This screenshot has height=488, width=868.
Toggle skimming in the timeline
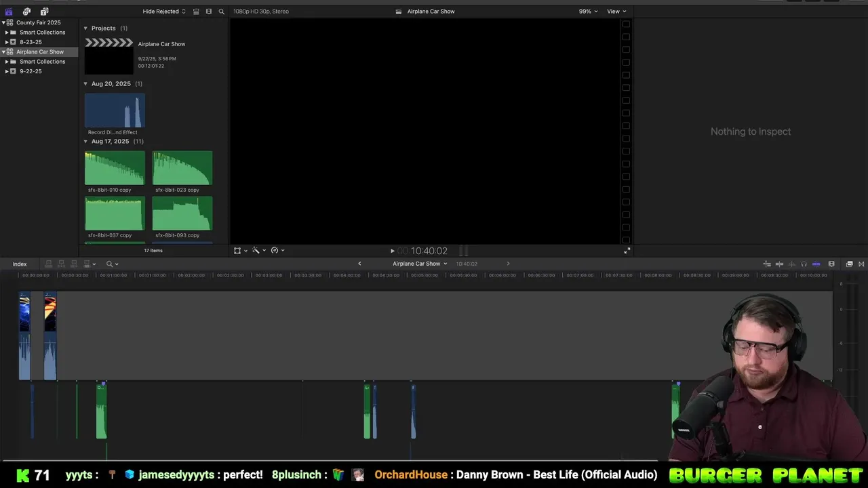tap(779, 264)
